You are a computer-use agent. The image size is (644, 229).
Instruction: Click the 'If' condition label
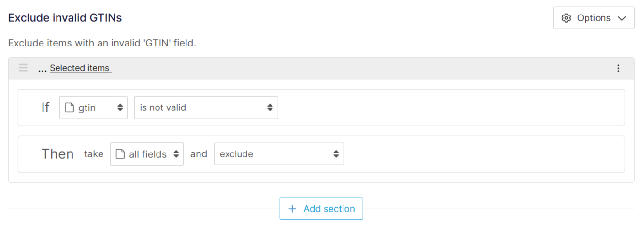tap(45, 107)
